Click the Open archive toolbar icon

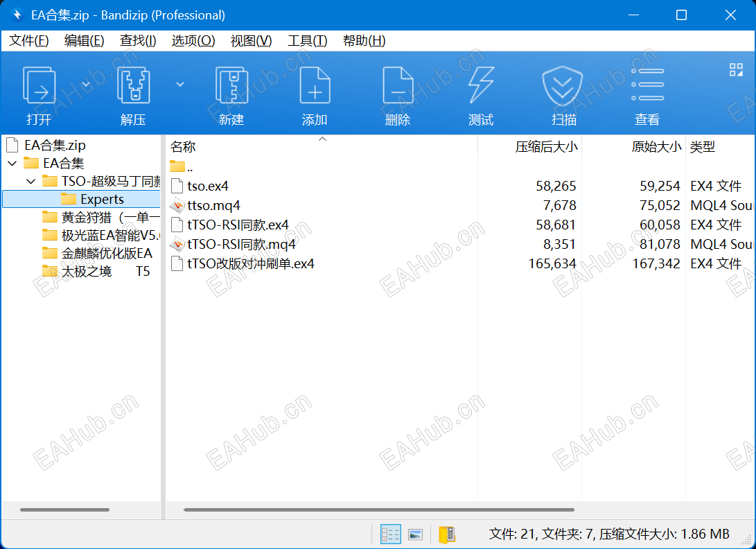point(39,85)
